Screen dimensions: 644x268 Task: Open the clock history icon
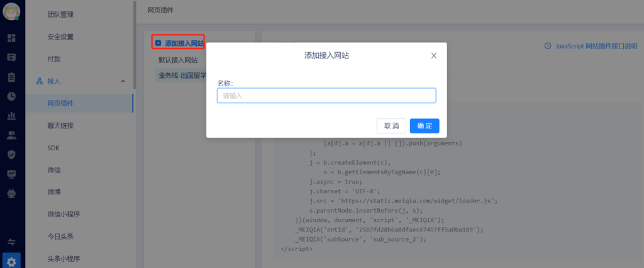[11, 96]
